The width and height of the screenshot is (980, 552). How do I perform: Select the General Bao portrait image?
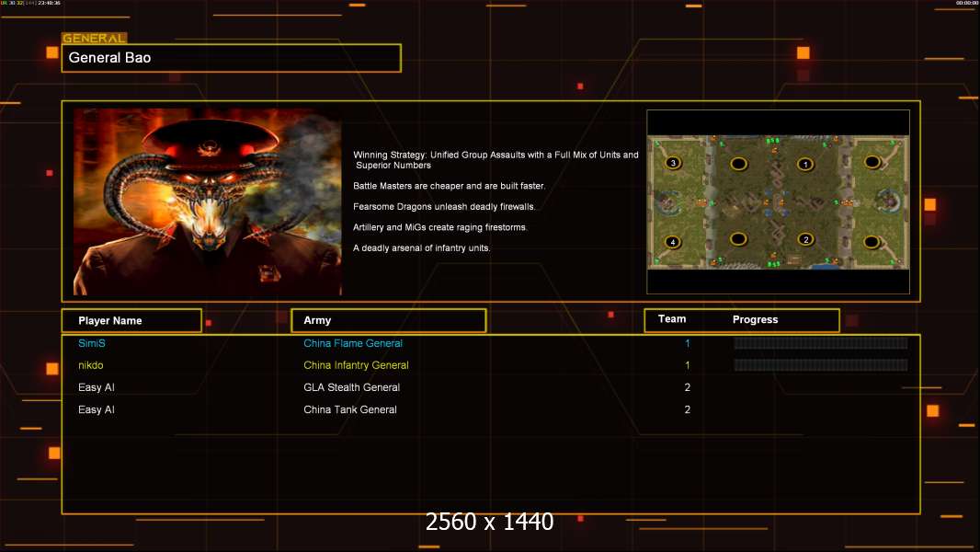click(x=208, y=201)
